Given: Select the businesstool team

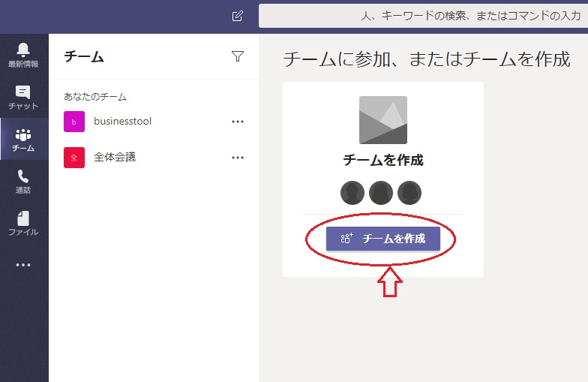Looking at the screenshot, I should 123,122.
